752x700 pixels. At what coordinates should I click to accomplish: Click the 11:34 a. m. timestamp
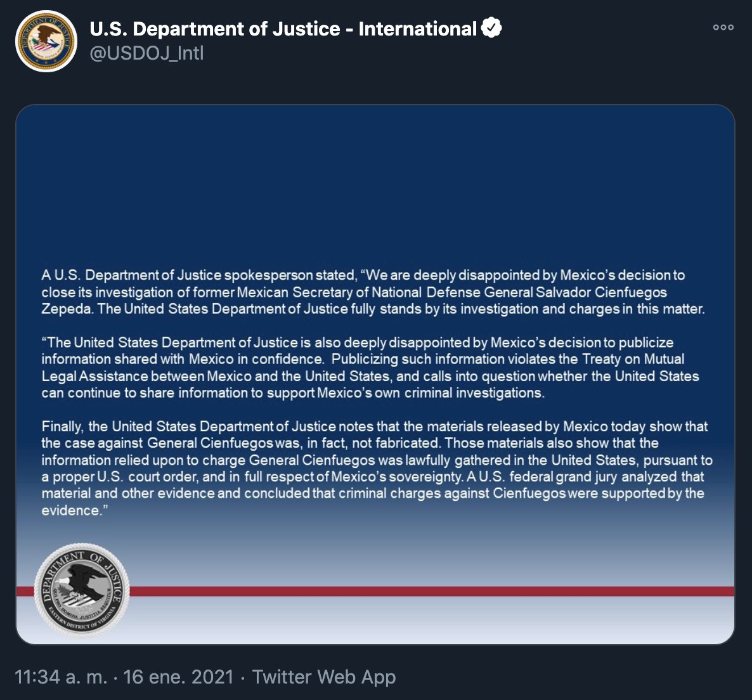point(61,677)
